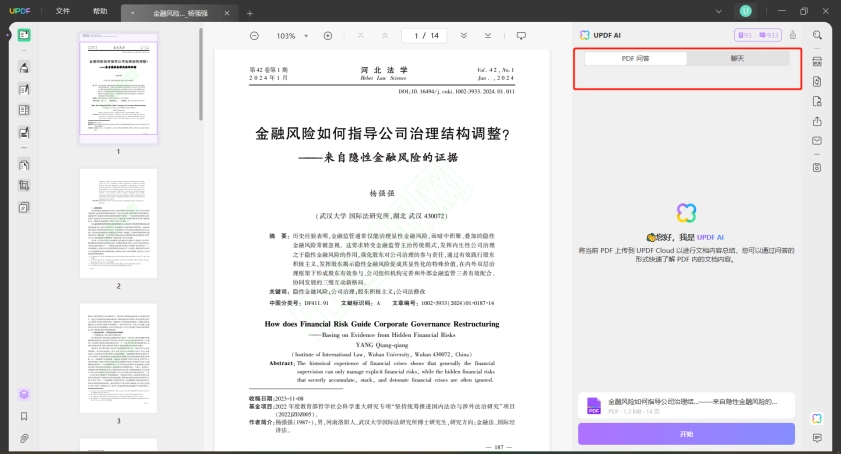841x454 pixels.
Task: Open the Export PDF icon in right sidebar
Action: click(x=817, y=82)
